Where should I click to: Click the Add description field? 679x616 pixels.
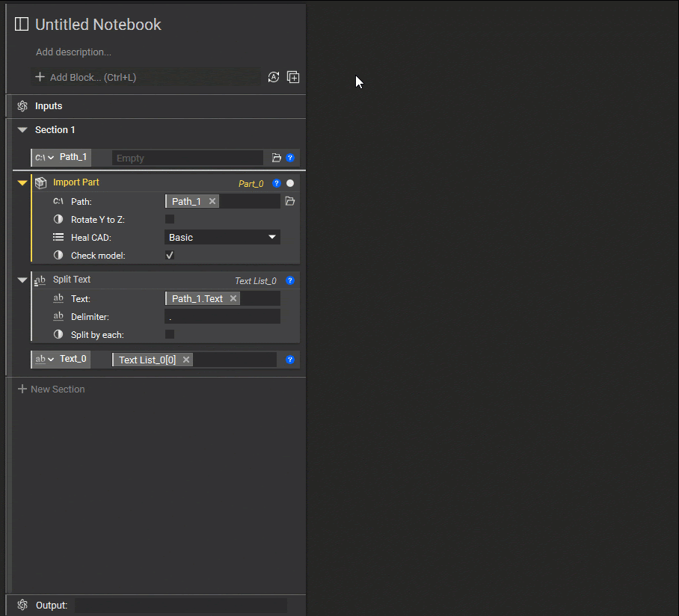click(x=73, y=52)
